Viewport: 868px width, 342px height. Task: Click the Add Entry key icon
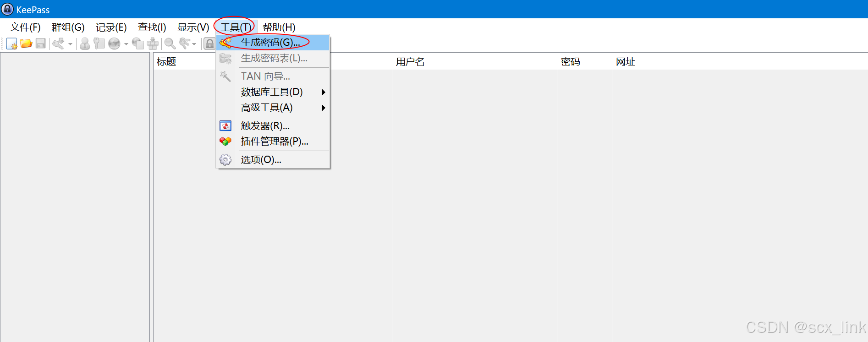pyautogui.click(x=58, y=43)
